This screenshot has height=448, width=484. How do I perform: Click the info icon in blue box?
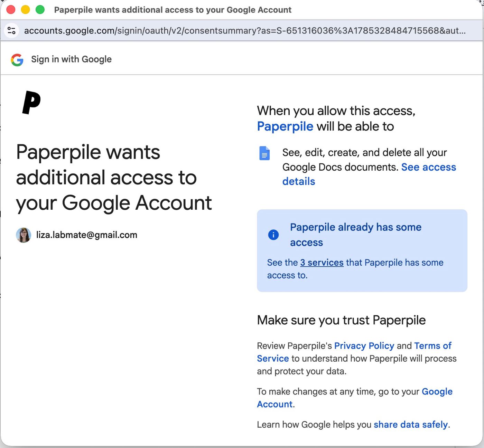click(x=273, y=235)
